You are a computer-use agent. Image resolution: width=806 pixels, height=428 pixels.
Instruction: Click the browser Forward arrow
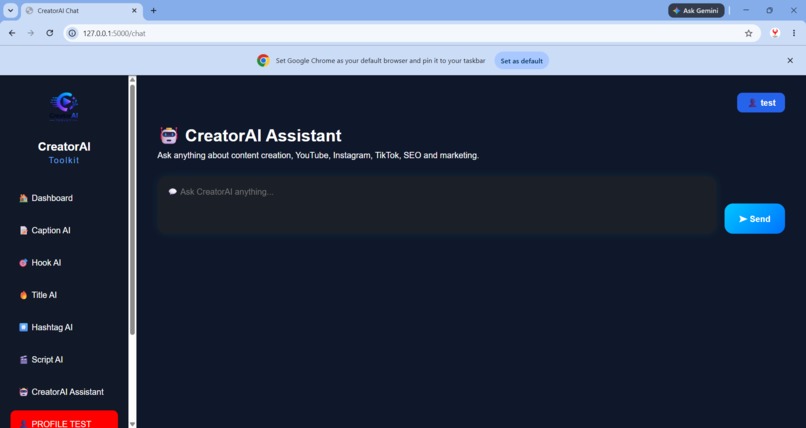31,33
